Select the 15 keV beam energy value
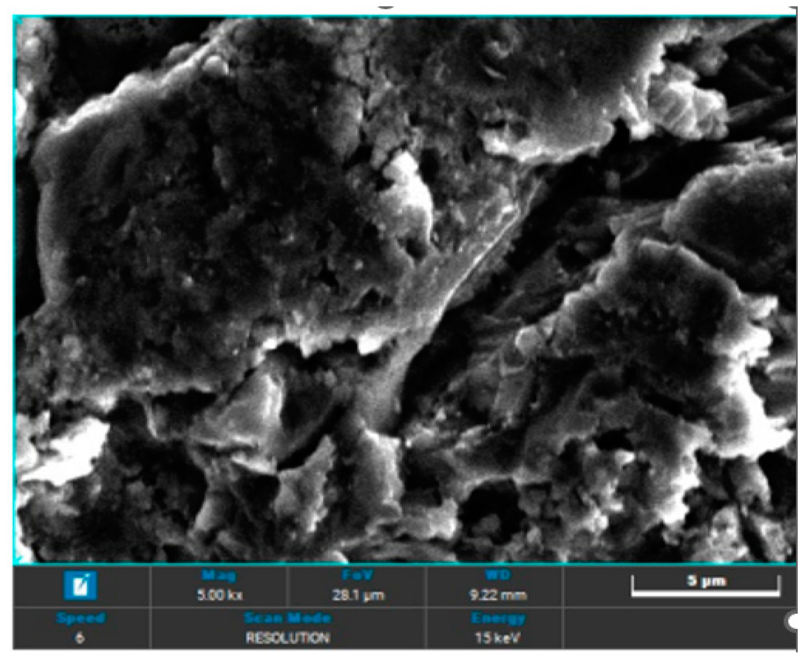 point(498,638)
